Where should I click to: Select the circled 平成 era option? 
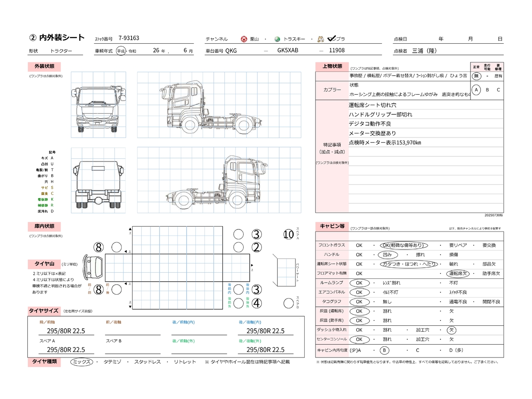121,51
